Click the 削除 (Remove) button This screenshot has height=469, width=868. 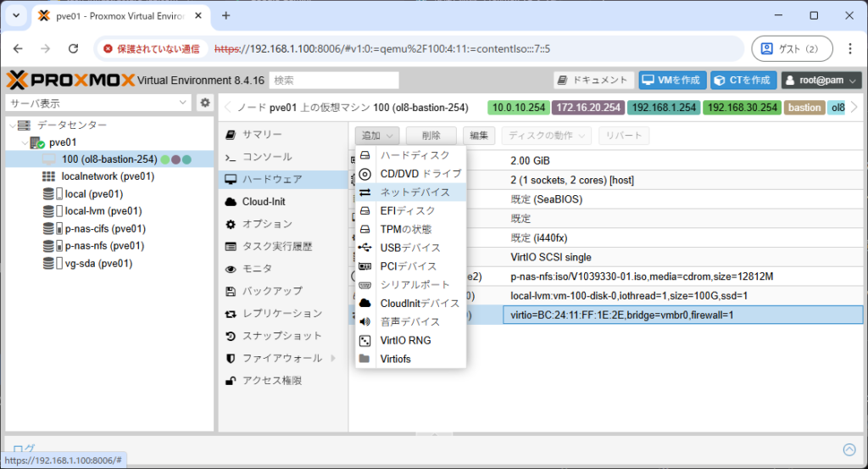(x=431, y=136)
